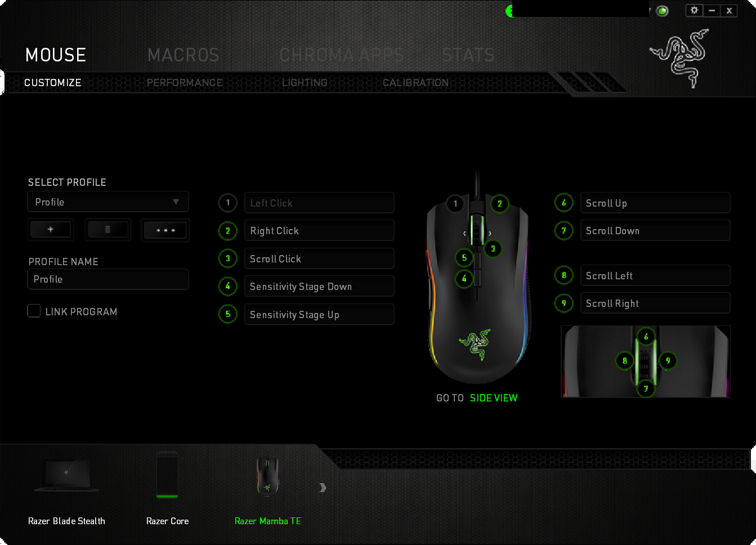This screenshot has height=545, width=756.
Task: Open the Sensitivity Stage Down assignment
Action: click(x=319, y=286)
